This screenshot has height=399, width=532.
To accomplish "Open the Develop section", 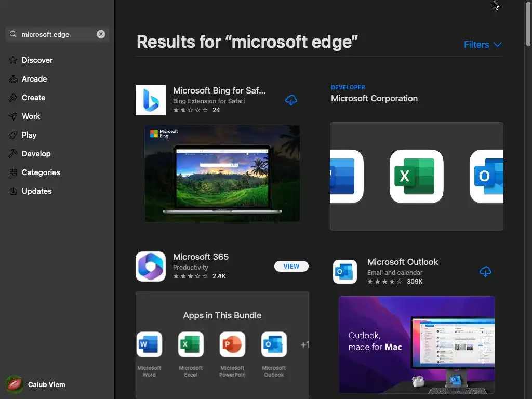I will coord(36,153).
